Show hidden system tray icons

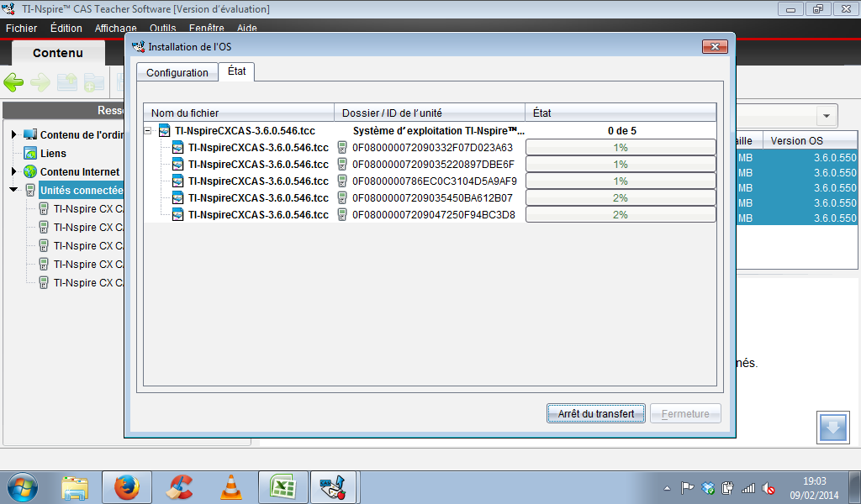pos(667,487)
